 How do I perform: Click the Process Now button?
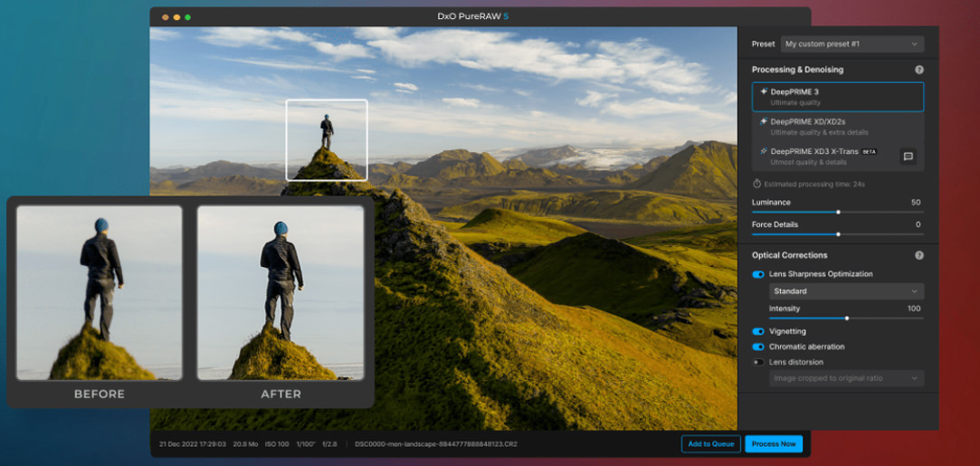(774, 443)
